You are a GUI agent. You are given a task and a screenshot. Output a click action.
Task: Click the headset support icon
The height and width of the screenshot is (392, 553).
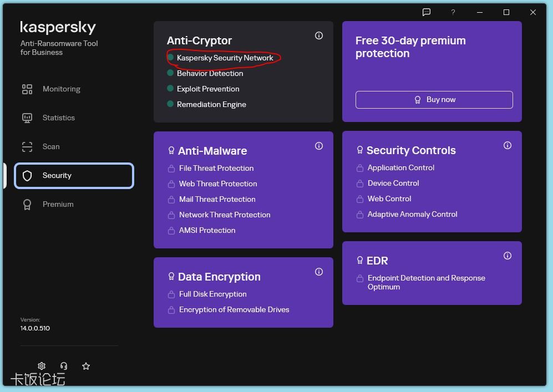(x=64, y=366)
